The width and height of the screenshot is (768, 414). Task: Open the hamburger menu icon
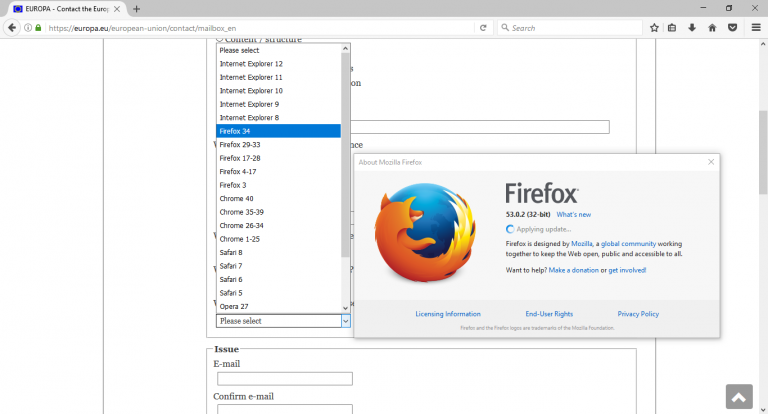(756, 28)
